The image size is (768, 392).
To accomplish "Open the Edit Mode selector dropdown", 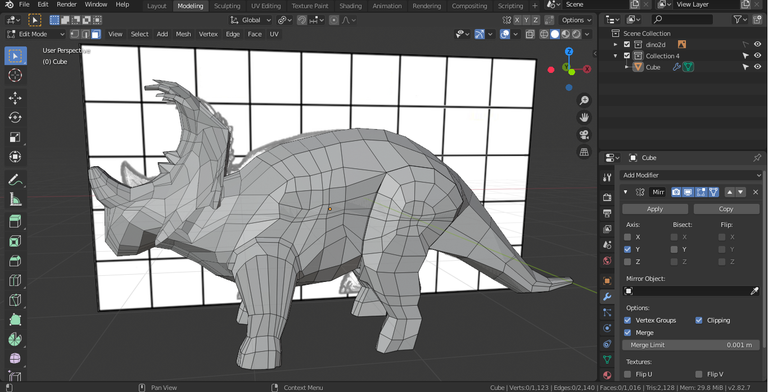I will click(35, 34).
